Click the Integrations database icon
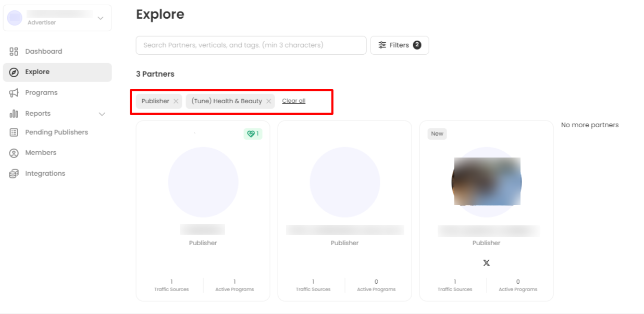Screen dimensions: 644x314 (14, 174)
